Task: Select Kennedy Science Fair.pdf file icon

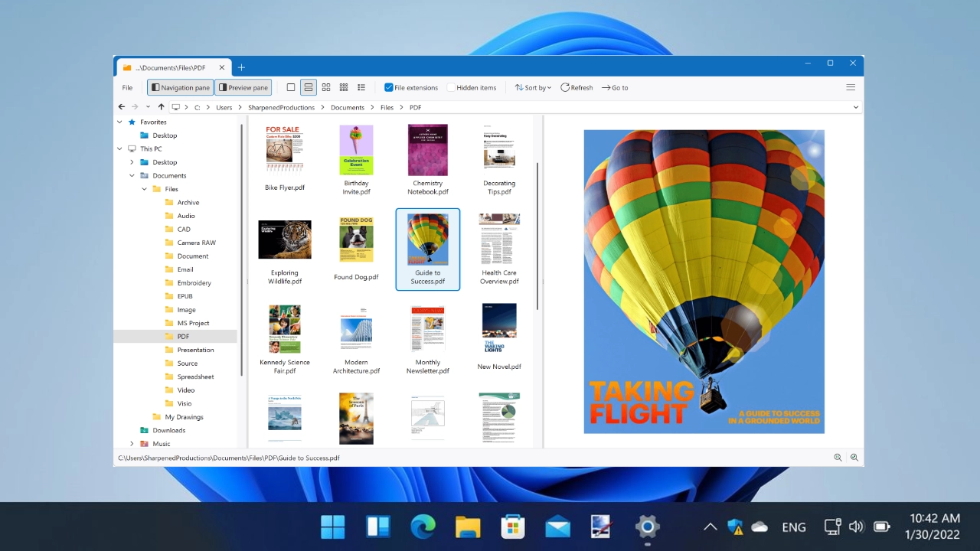Action: (x=285, y=329)
